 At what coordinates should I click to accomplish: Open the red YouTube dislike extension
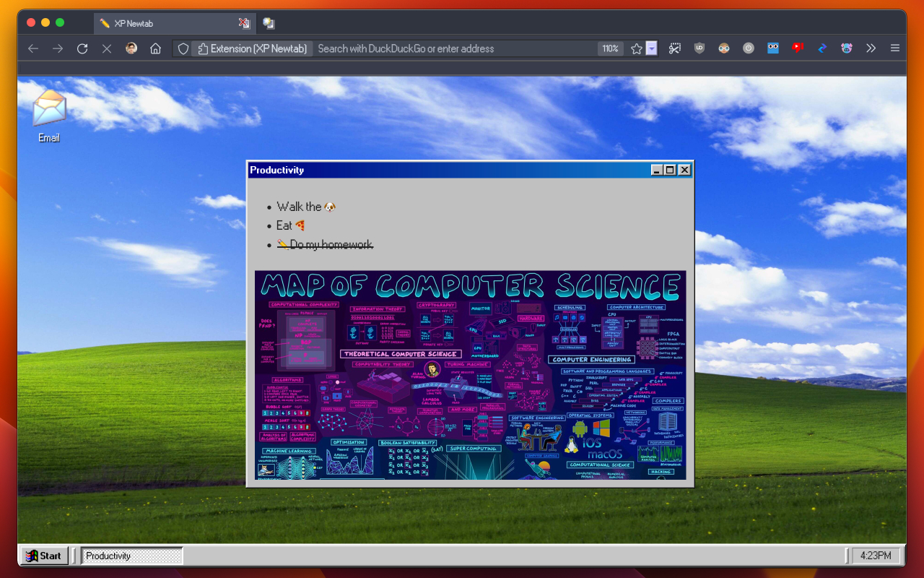coord(798,48)
